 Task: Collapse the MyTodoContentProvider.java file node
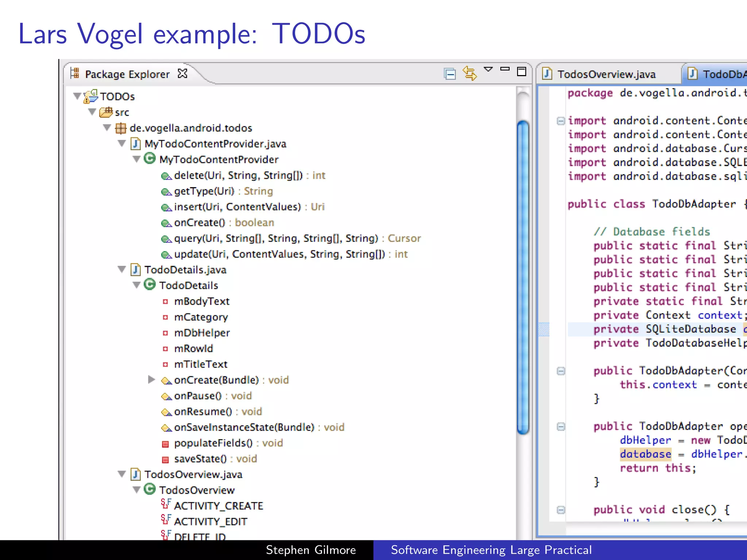(122, 143)
